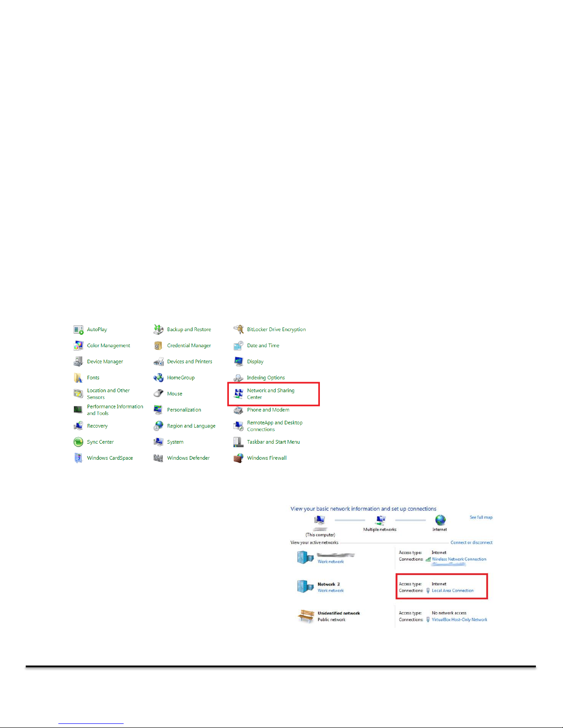Open VirtualBox Host-Only Network link

(459, 620)
